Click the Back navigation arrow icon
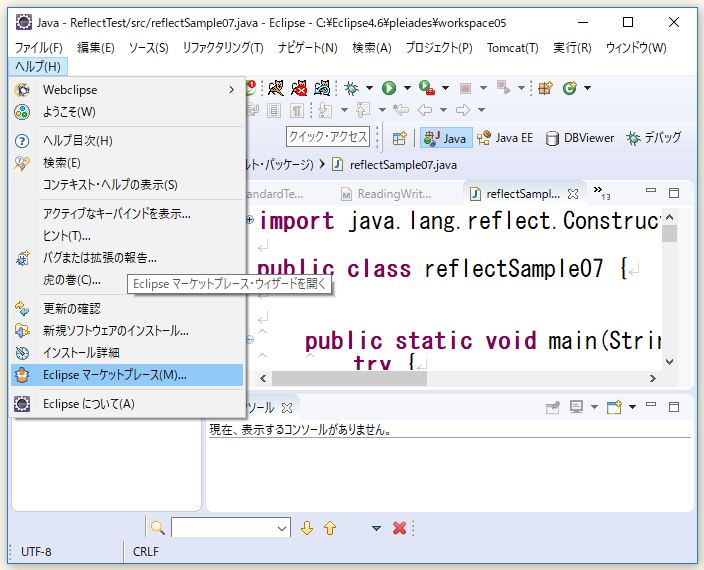 425,110
